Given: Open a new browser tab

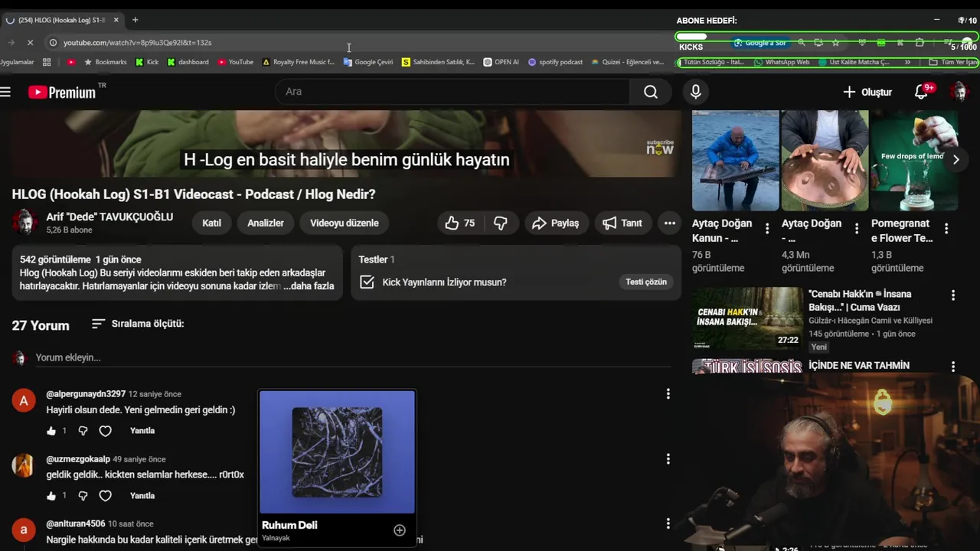Looking at the screenshot, I should coord(135,20).
